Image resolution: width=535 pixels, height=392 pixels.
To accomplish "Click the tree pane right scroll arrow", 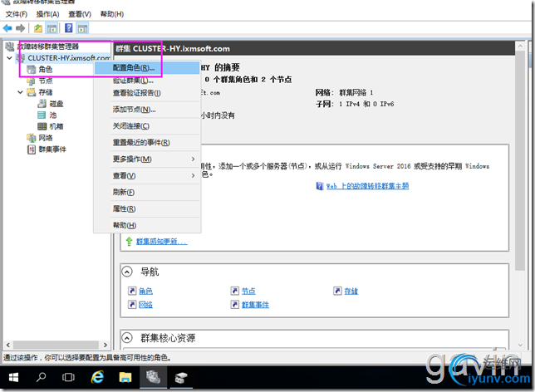I will pos(105,345).
